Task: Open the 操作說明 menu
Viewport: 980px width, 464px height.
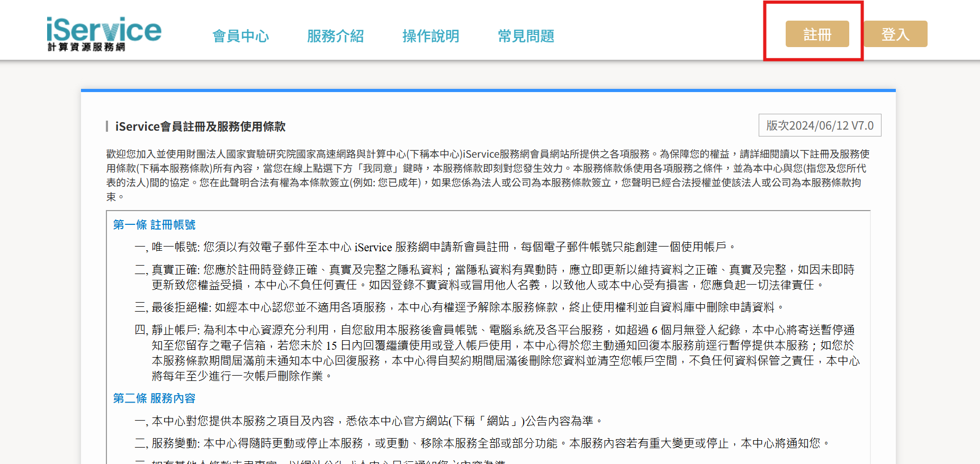Action: pos(431,36)
